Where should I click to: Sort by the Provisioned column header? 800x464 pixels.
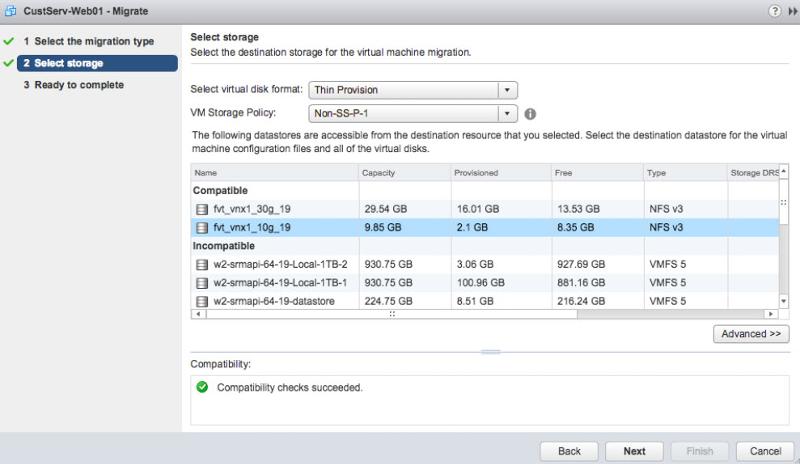point(501,173)
